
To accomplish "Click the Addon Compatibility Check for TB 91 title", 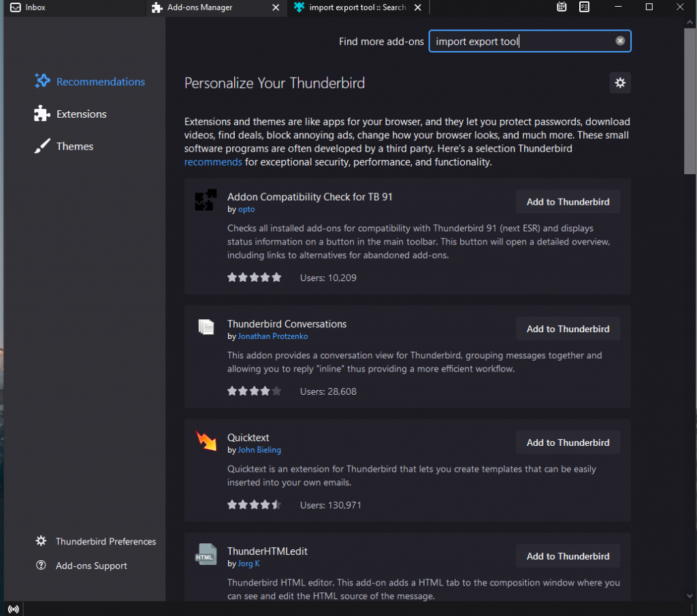I will pyautogui.click(x=310, y=197).
